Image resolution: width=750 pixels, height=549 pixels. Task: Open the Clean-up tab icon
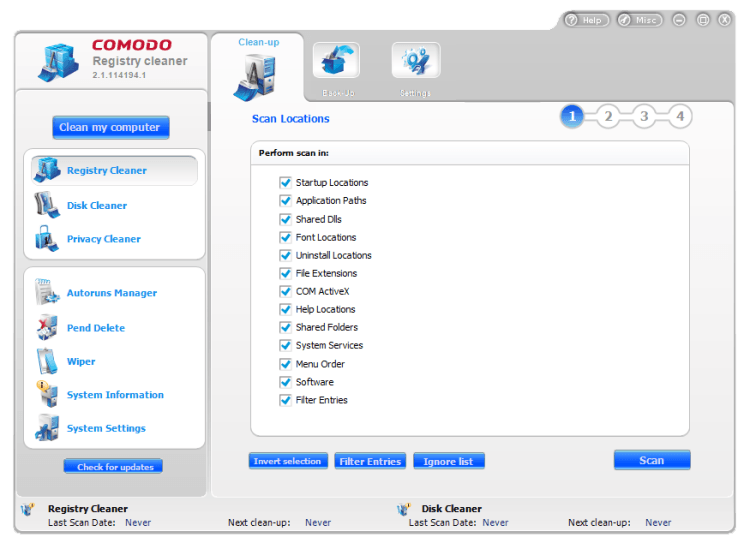[x=255, y=77]
